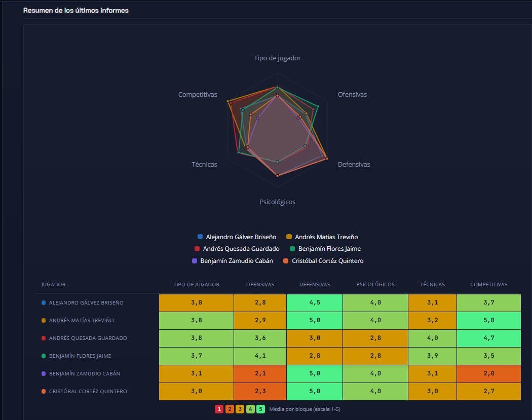
Task: Click Andrés Quesada Guardado Competitivas cell 4,7
Action: coord(488,338)
